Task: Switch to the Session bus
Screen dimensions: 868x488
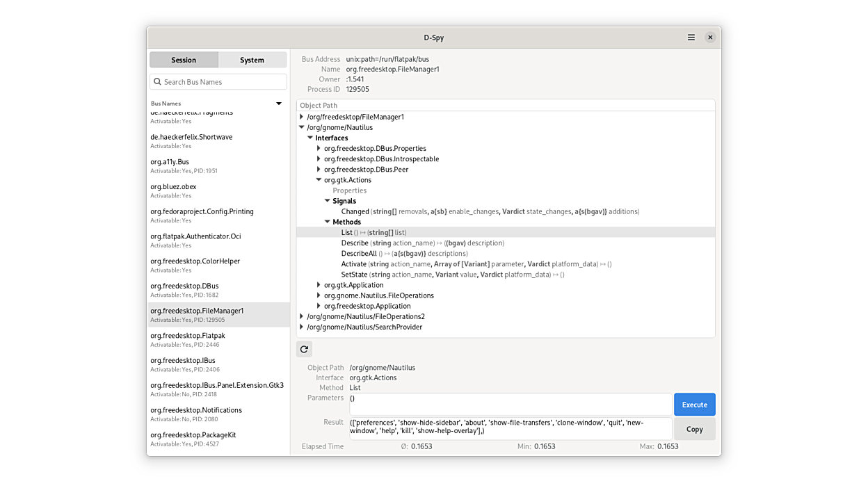Action: pyautogui.click(x=184, y=60)
